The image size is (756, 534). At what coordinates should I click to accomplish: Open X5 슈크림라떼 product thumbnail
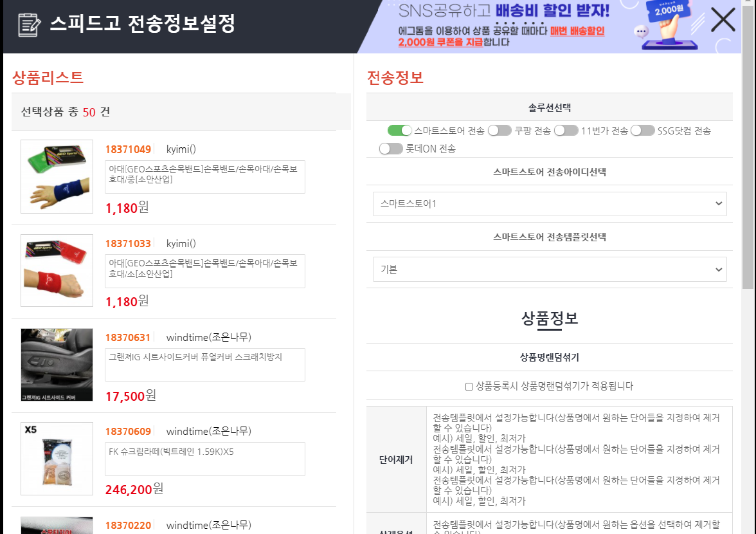pyautogui.click(x=57, y=459)
